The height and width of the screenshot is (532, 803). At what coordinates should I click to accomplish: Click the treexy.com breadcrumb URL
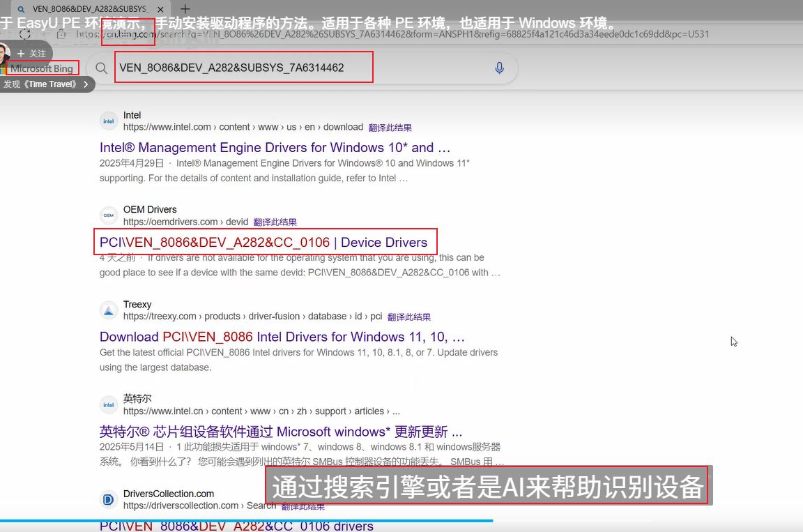point(252,317)
